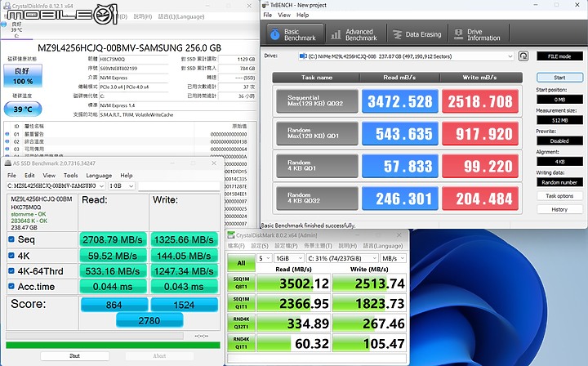Select the C: drive status icon in CrystalDiskInfo

click(x=4, y=25)
